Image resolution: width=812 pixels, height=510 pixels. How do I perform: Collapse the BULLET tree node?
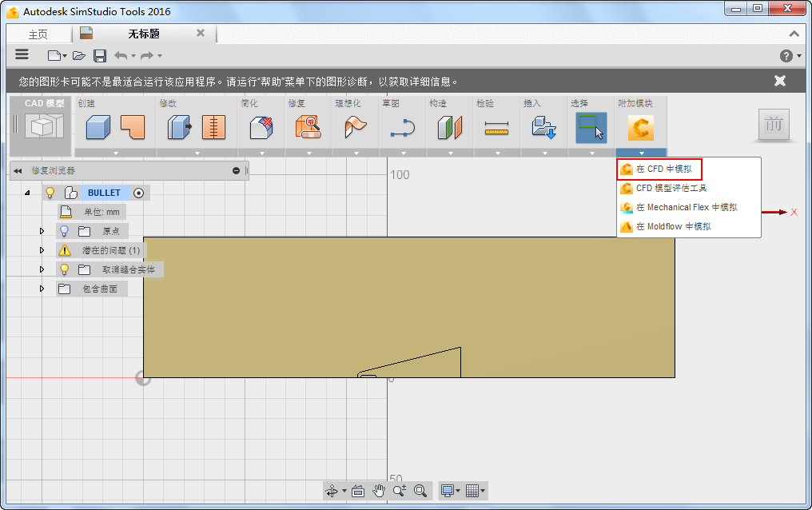click(x=27, y=193)
